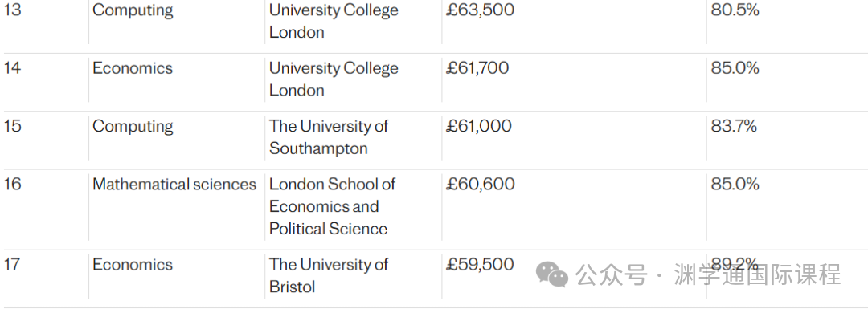Open The University of Bristol entry
868x309 pixels.
pos(329,275)
